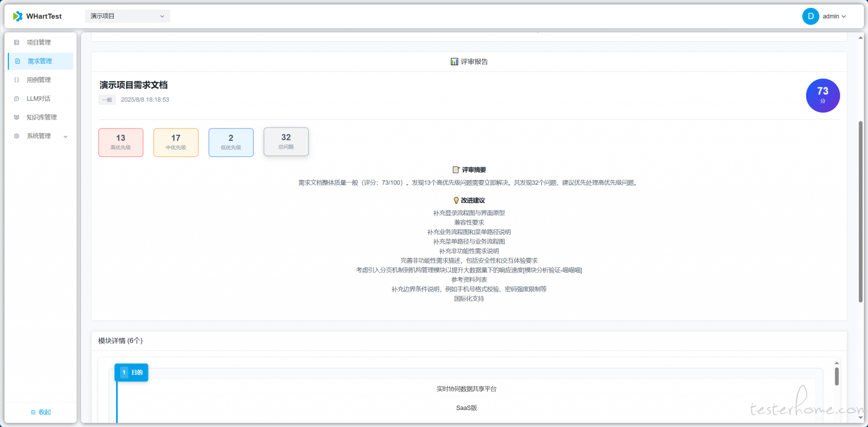868x427 pixels.
Task: Expand the 系统管理 submenu chevron
Action: pos(66,137)
